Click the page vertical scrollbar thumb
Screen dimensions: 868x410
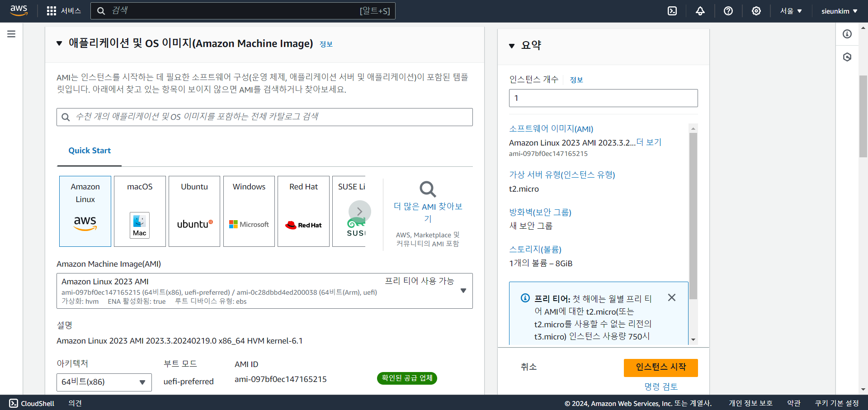(863, 116)
